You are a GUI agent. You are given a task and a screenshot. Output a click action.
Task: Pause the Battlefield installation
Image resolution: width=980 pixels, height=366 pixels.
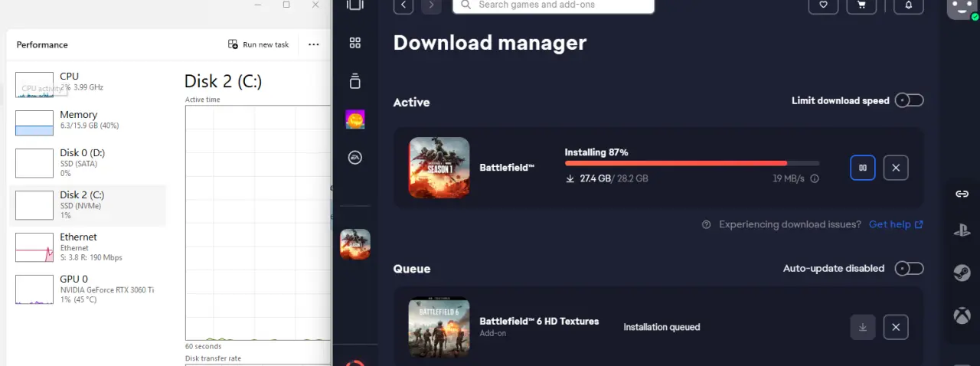(862, 168)
